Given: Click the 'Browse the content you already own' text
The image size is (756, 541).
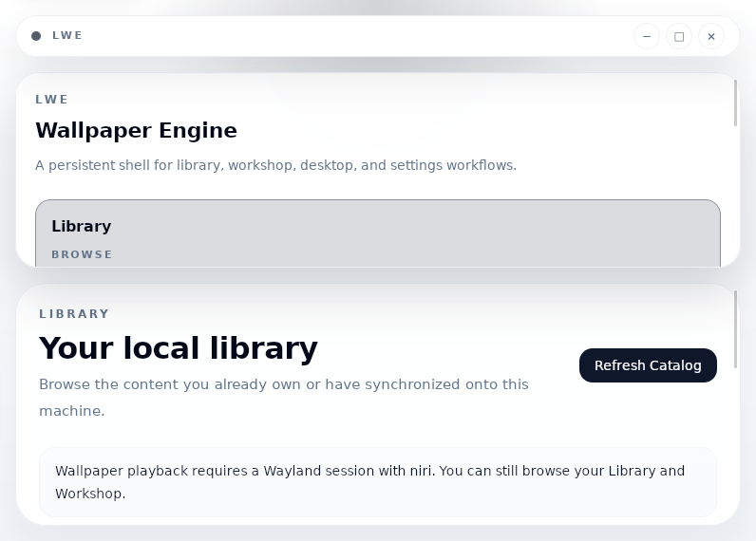Looking at the screenshot, I should tap(284, 398).
